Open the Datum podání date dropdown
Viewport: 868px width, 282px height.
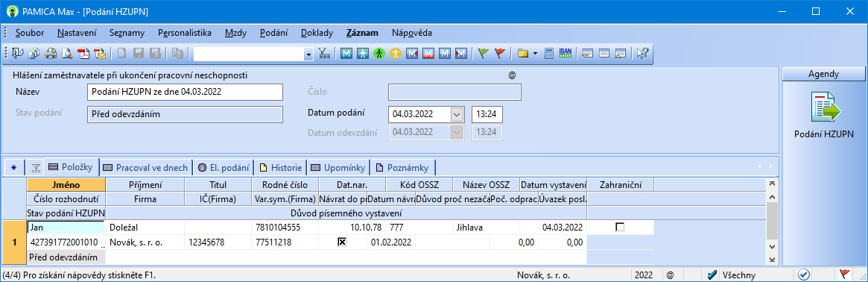tap(457, 115)
